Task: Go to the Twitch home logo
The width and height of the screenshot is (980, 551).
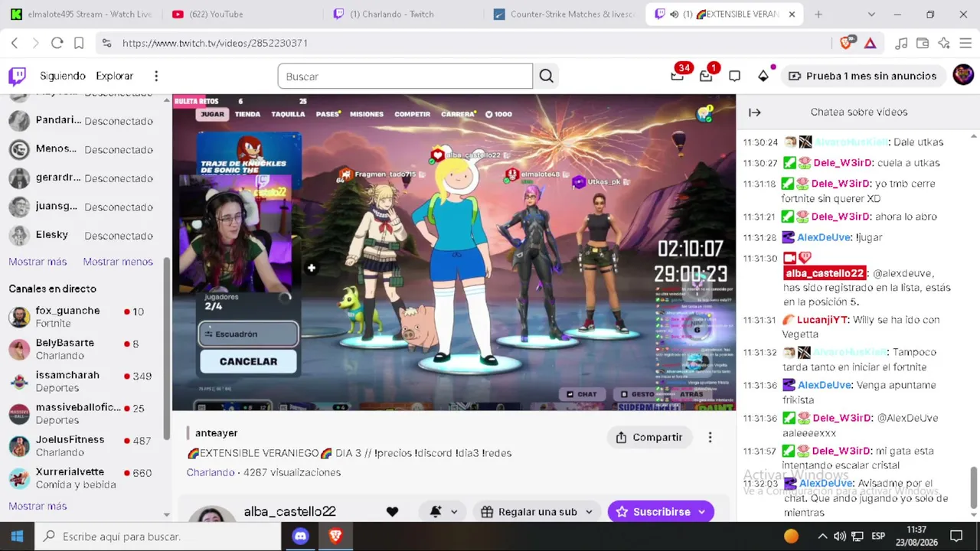Action: click(17, 76)
